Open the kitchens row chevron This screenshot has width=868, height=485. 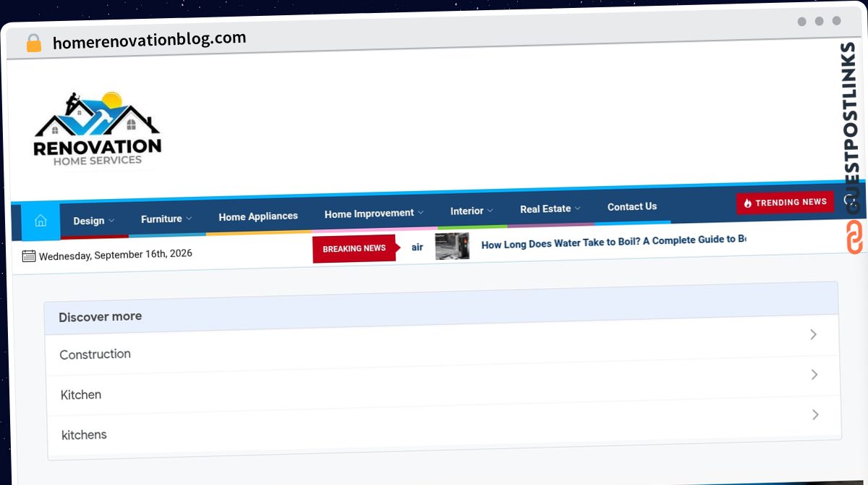coord(815,415)
